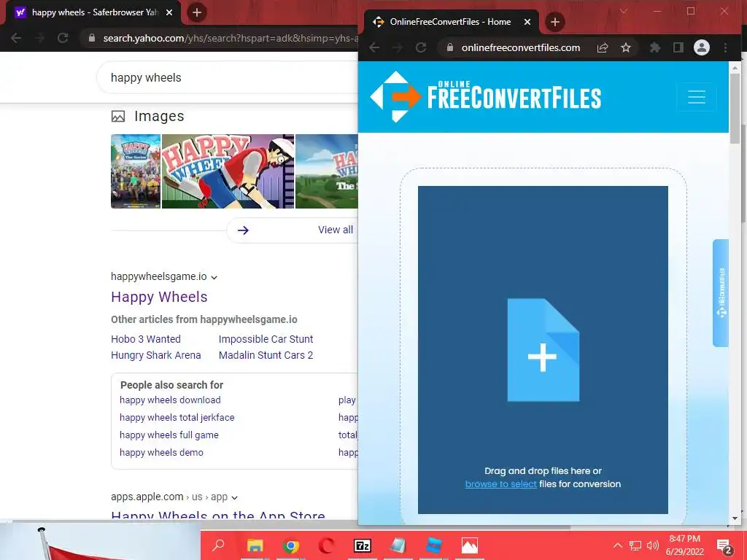Click the browse to select link
This screenshot has width=747, height=560.
coord(500,484)
